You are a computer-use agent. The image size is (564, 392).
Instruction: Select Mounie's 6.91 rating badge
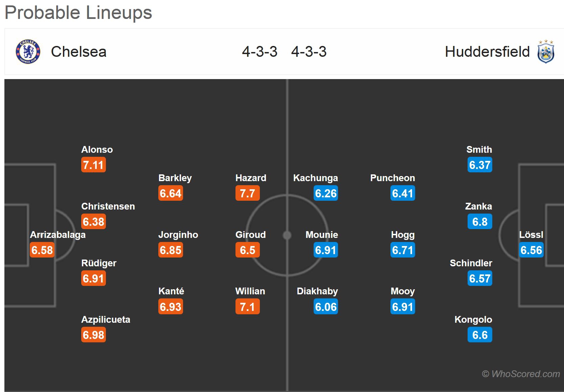click(325, 250)
